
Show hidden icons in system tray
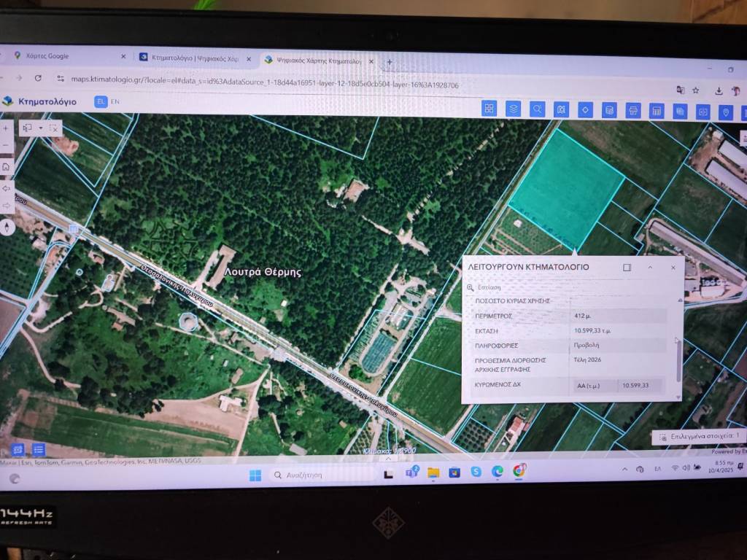624,469
